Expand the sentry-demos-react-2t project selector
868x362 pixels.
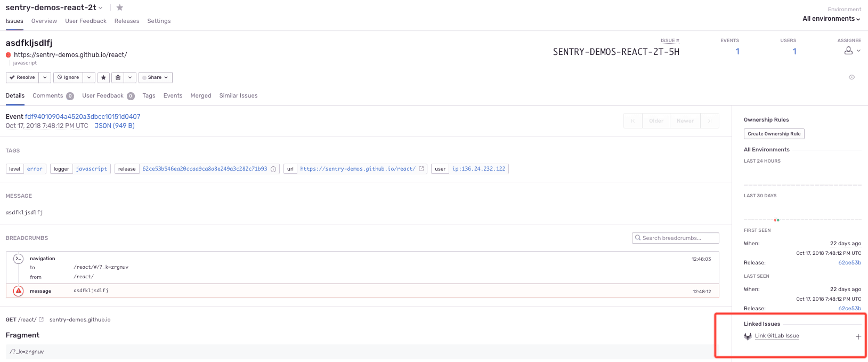(x=101, y=8)
